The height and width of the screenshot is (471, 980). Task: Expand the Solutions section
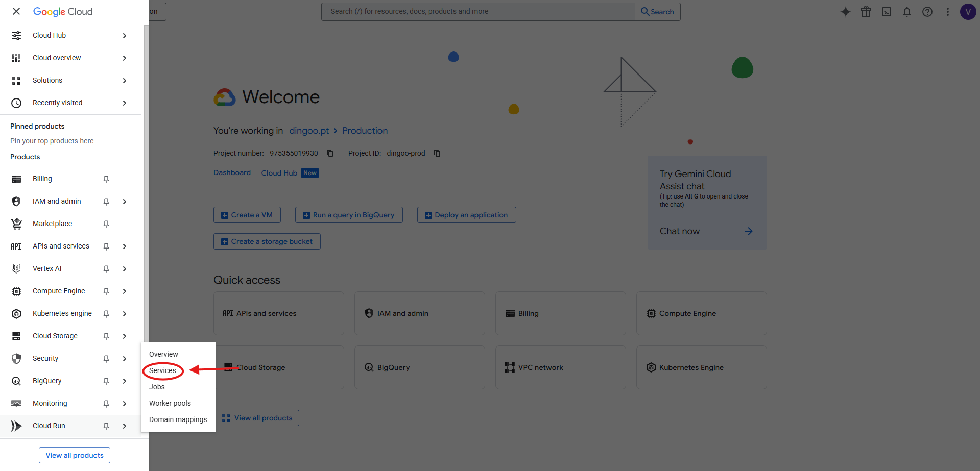tap(124, 80)
